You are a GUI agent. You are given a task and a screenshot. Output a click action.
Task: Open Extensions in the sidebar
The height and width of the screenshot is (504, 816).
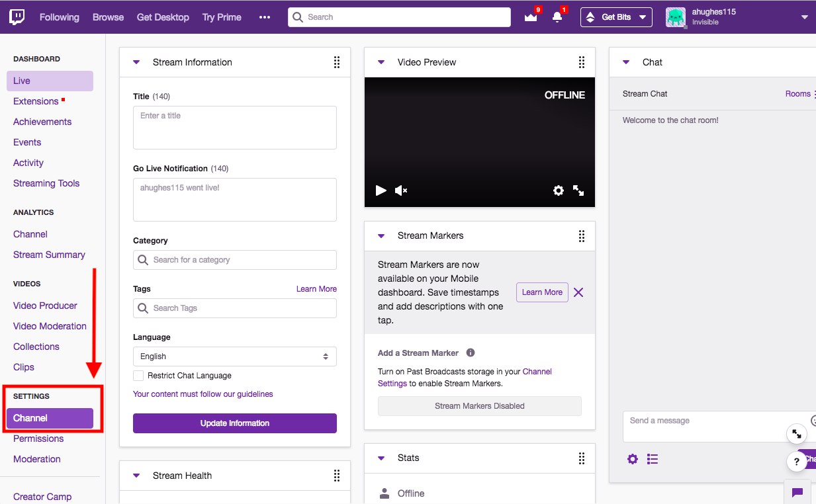[36, 101]
